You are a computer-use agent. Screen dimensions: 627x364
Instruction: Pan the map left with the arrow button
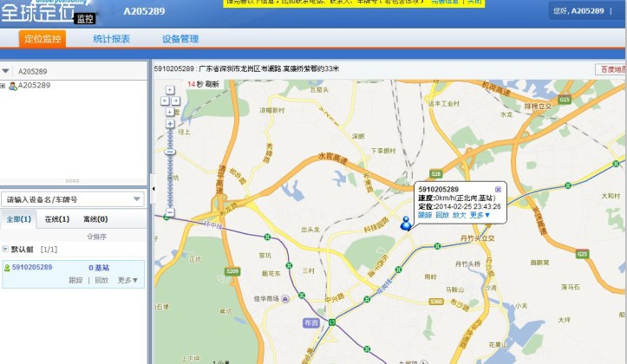click(x=165, y=101)
